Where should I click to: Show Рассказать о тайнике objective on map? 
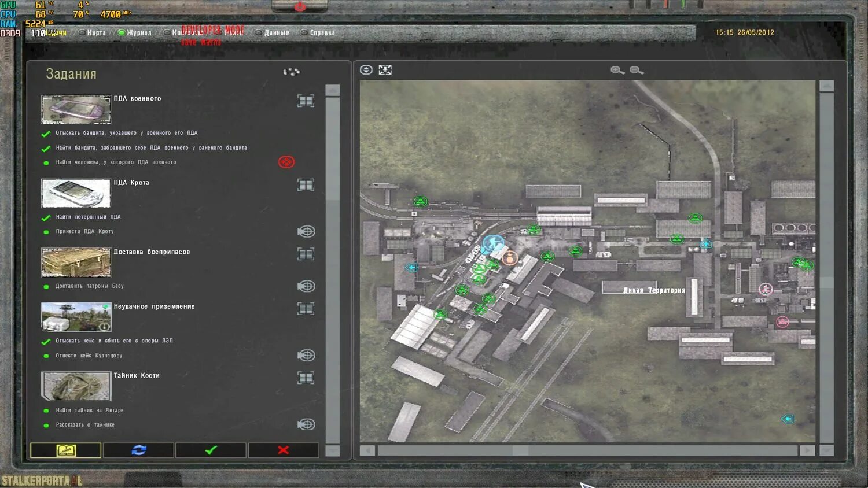306,424
